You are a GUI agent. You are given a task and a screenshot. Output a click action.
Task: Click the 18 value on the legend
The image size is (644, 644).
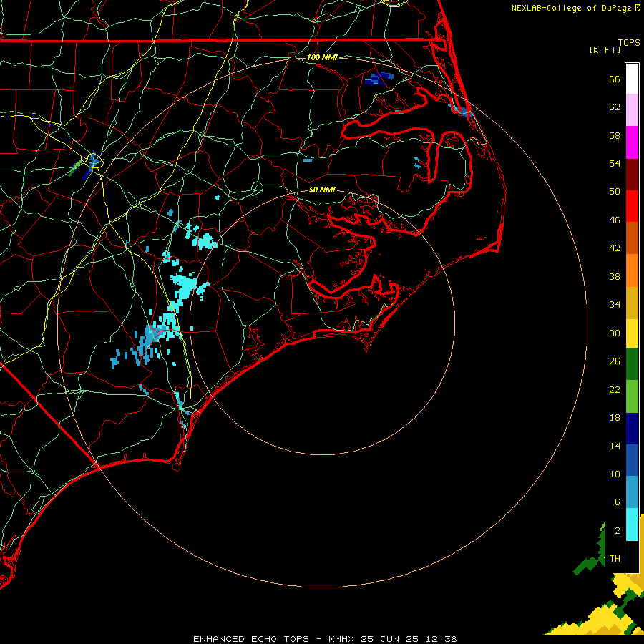click(615, 418)
